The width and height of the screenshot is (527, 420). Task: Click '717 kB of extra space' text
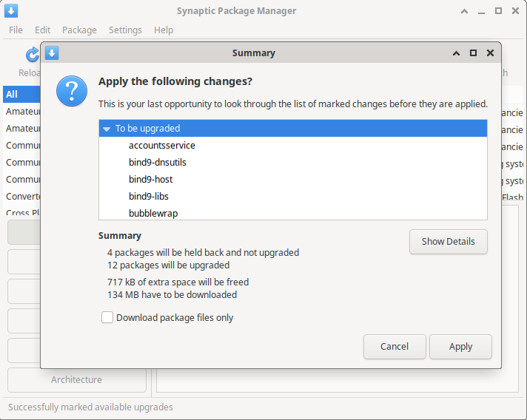[178, 282]
